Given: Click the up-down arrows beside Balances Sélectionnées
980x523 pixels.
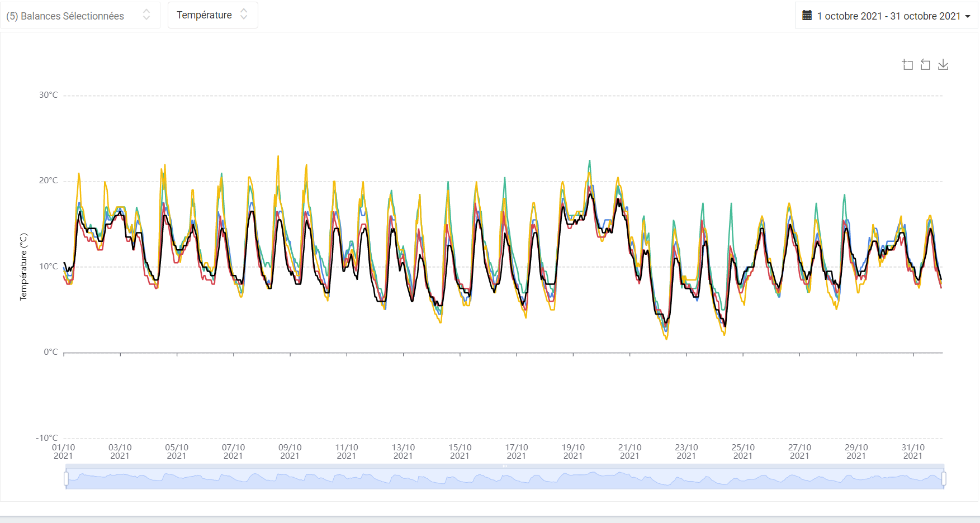Looking at the screenshot, I should click(x=146, y=15).
